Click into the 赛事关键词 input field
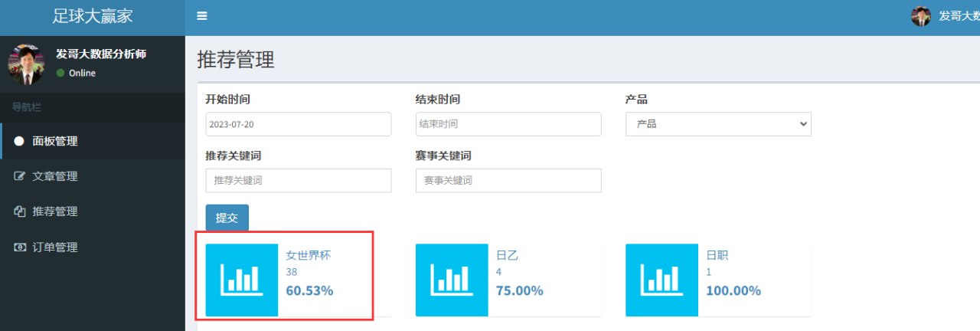 click(x=508, y=181)
